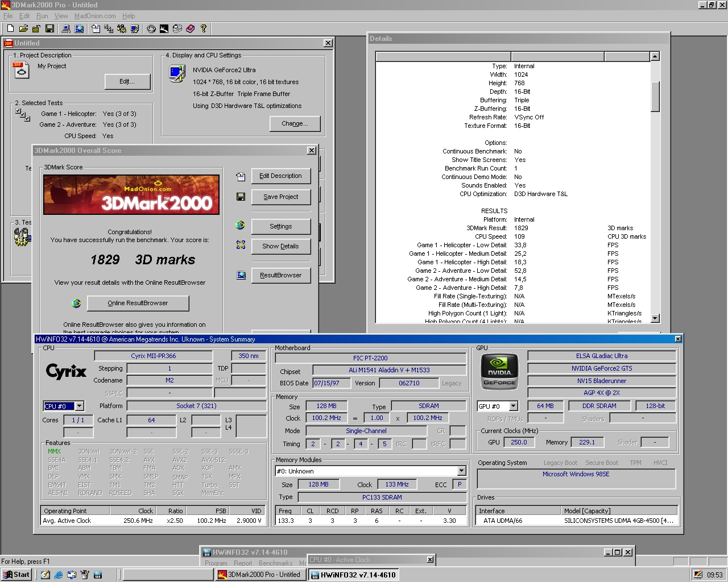Click the floppy icon beside Save Project
This screenshot has height=582, width=728.
pos(241,197)
